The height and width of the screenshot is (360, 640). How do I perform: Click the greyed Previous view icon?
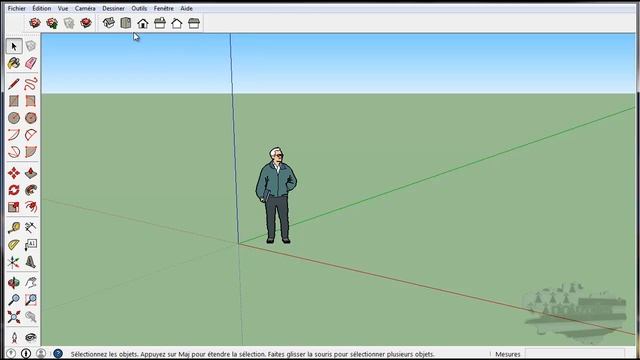click(x=31, y=317)
